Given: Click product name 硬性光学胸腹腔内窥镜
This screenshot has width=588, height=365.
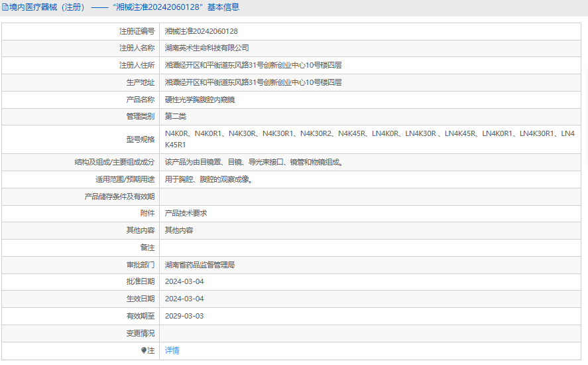Looking at the screenshot, I should (x=200, y=100).
